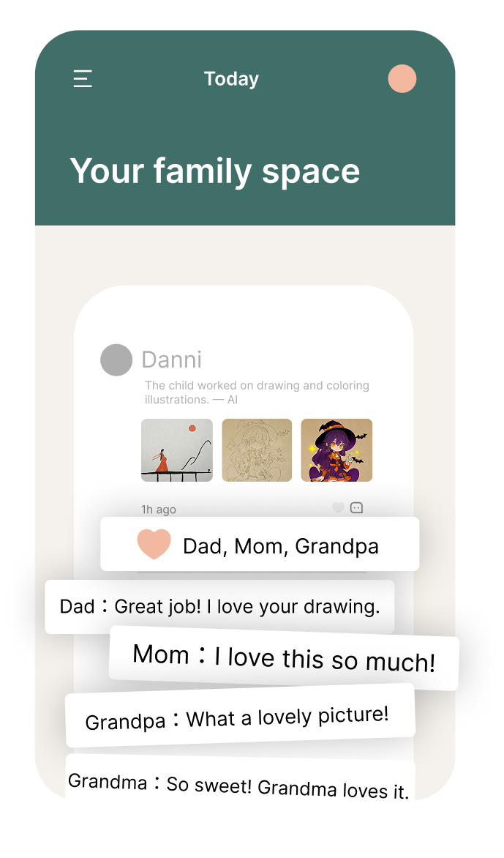Click Danni's gray avatar circle
Screen dimensions: 504x858
[x=116, y=360]
